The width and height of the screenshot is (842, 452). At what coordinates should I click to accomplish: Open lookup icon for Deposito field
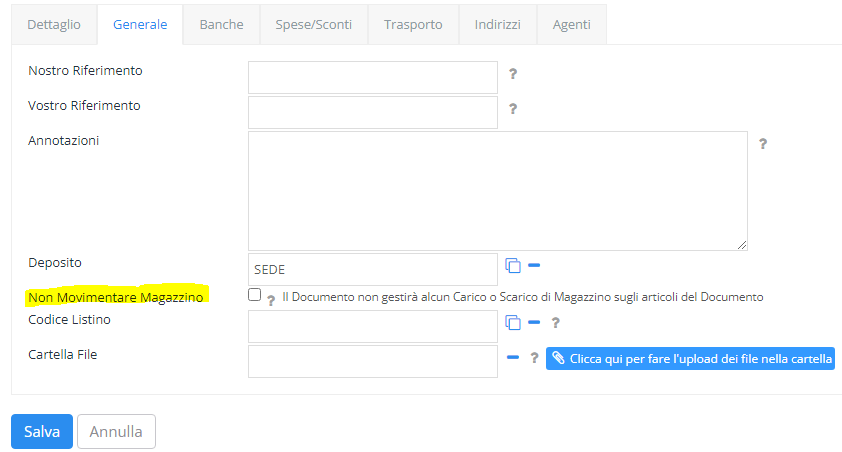pos(513,265)
